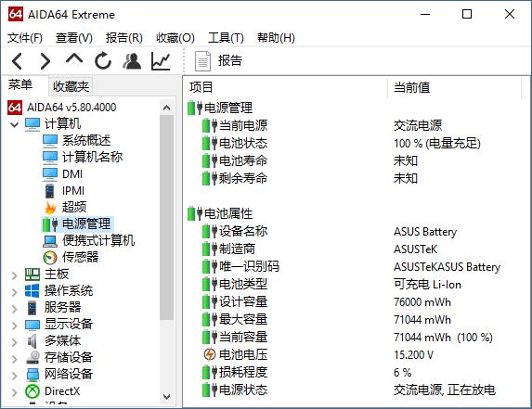Select 电源管理 in the tree
Image resolution: width=532 pixels, height=409 pixels.
pyautogui.click(x=86, y=224)
